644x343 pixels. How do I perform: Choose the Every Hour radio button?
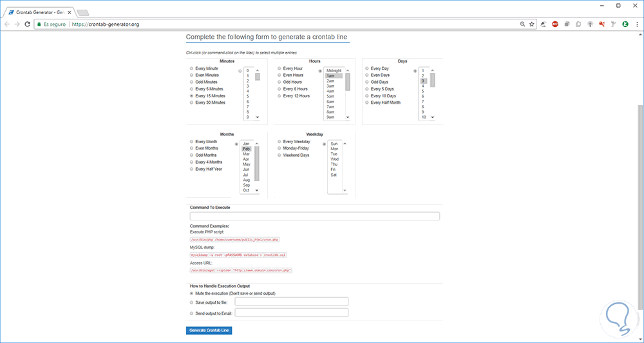(x=279, y=69)
